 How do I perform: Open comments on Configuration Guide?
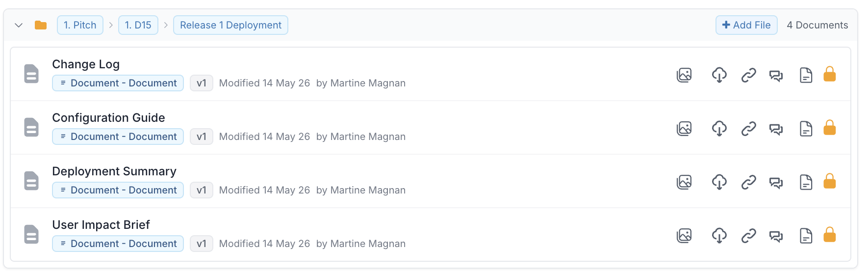pyautogui.click(x=776, y=129)
